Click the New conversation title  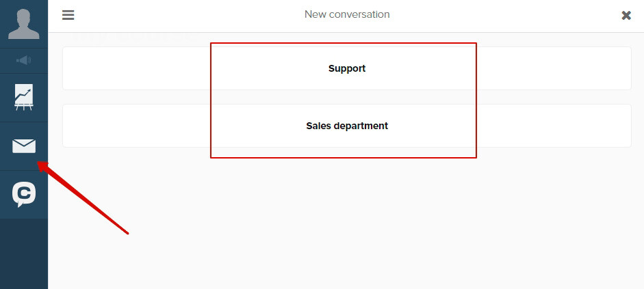click(x=347, y=14)
